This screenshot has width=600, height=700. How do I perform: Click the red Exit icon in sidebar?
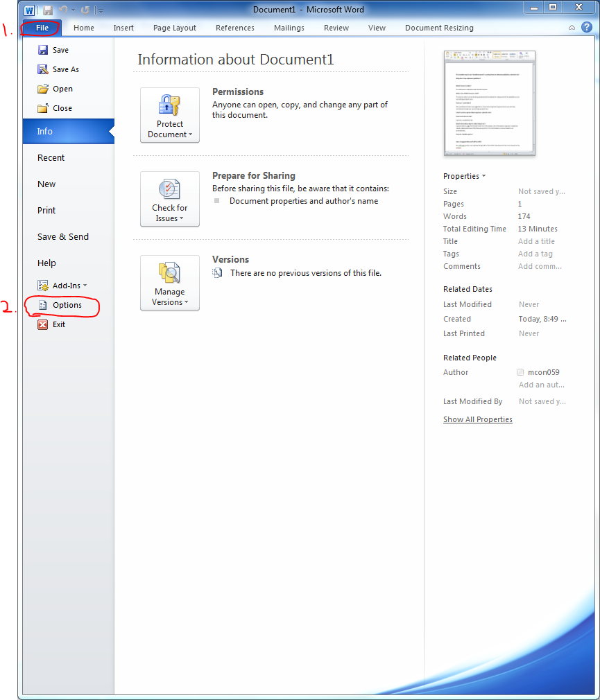pos(43,324)
